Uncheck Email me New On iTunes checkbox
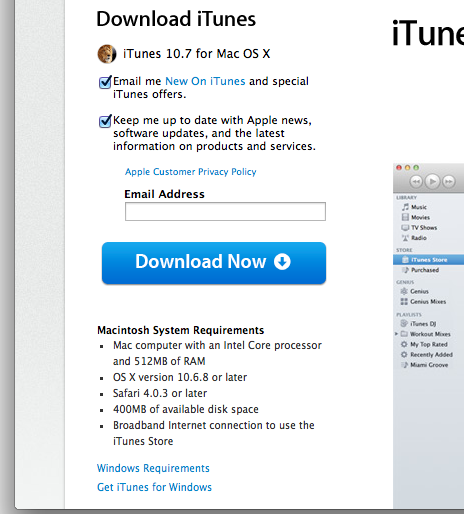This screenshot has height=514, width=464. (105, 82)
